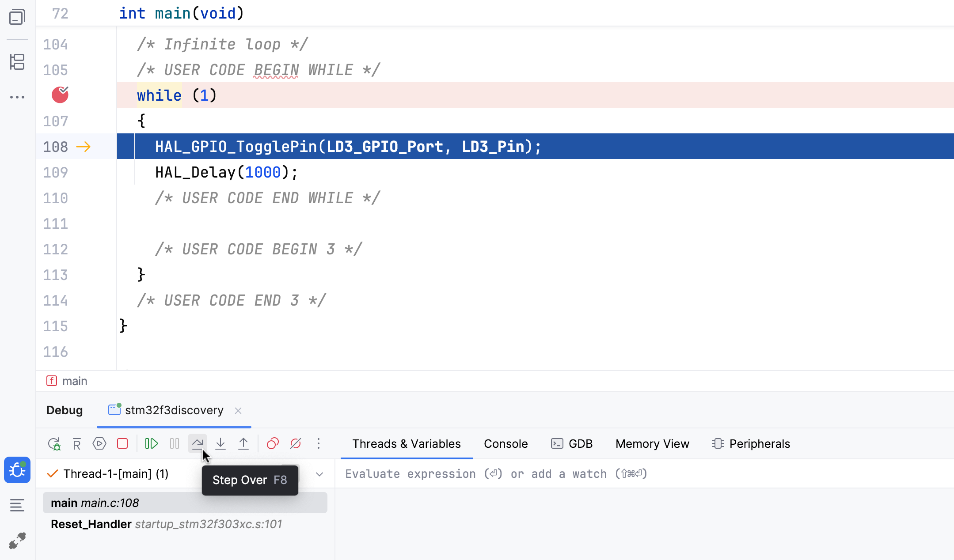Open the View Breakpoints dialog
Viewport: 954px width, 560px height.
(273, 444)
